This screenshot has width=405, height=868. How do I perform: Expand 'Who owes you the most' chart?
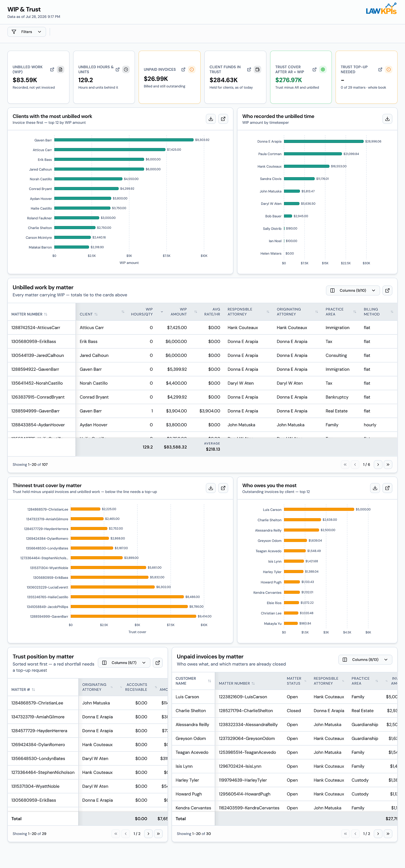tap(387, 488)
